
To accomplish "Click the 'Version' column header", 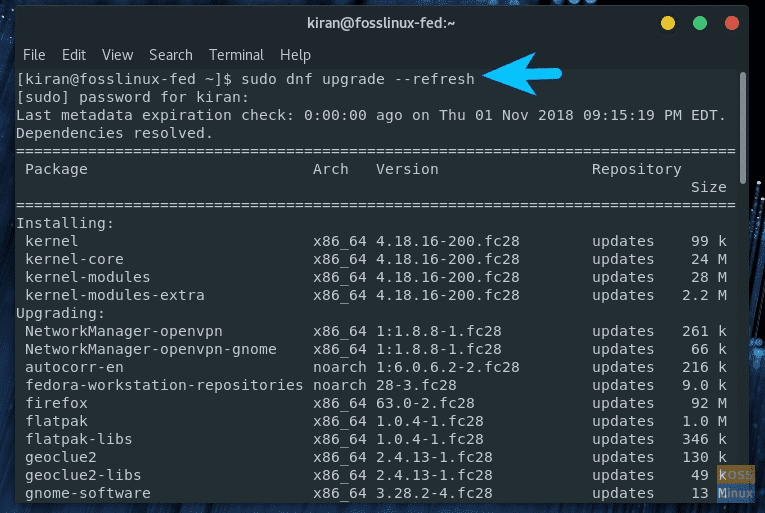I will coord(407,169).
